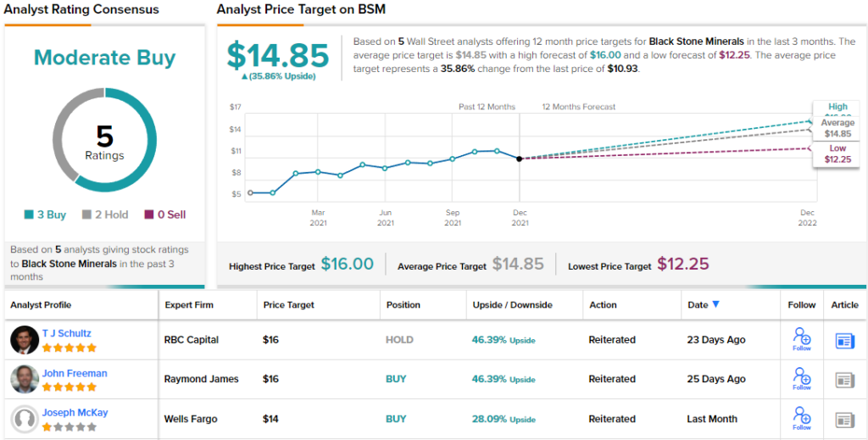Click T J Schultz's profile photo
The width and height of the screenshot is (868, 440).
click(25, 340)
